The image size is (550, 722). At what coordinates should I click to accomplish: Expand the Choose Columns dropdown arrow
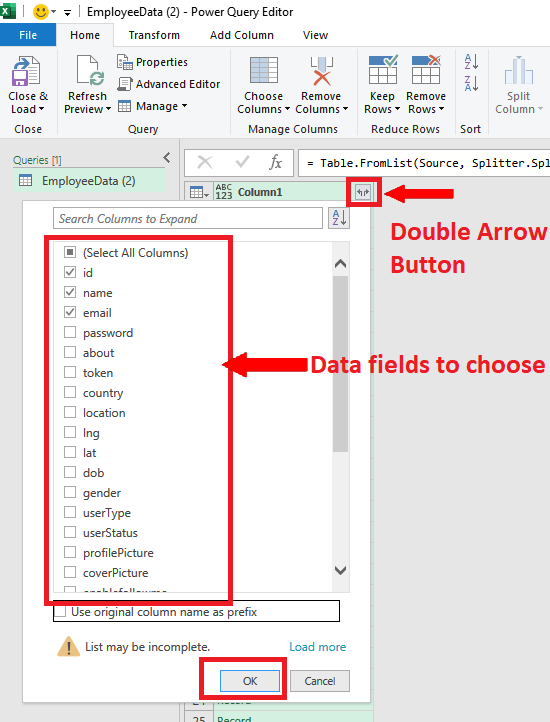[x=287, y=109]
